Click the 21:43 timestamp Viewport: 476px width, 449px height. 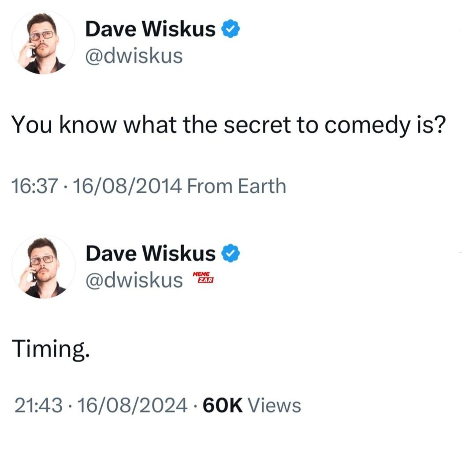(x=38, y=406)
